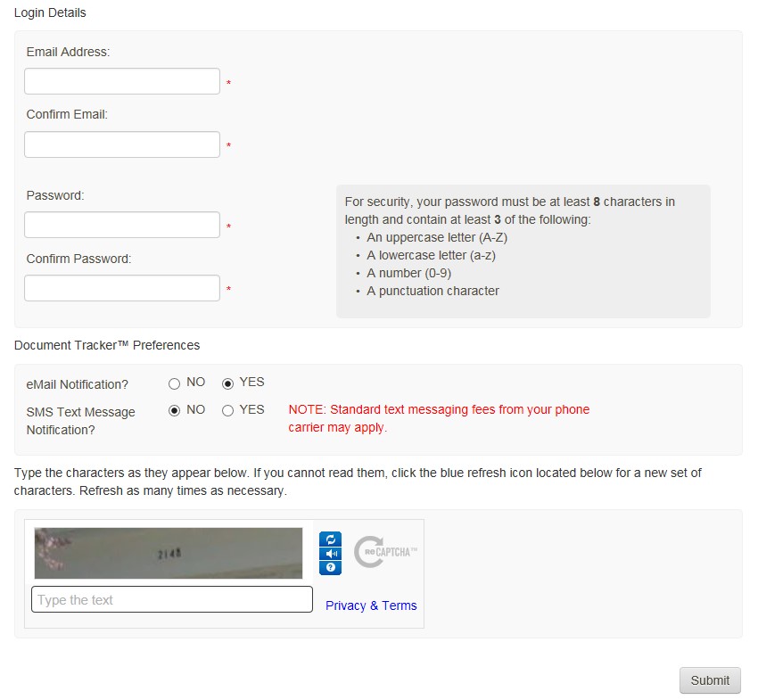Open the Privacy & Terms link

pos(371,605)
